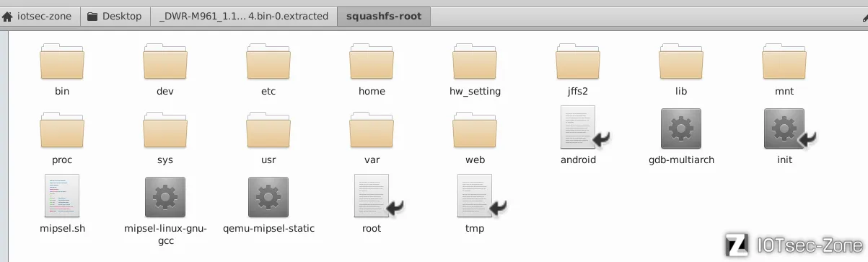
Task: Click the squashfs-root path bar segment
Action: (x=385, y=16)
